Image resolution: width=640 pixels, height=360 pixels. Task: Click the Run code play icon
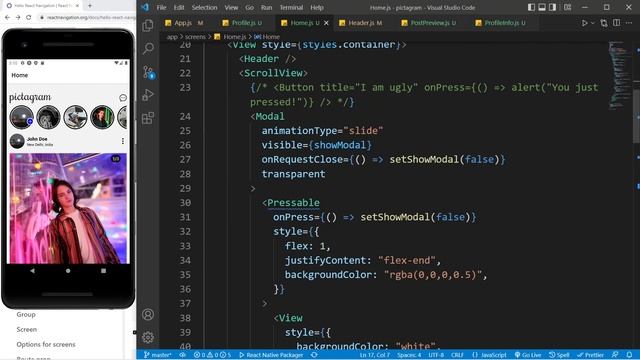[x=584, y=23]
